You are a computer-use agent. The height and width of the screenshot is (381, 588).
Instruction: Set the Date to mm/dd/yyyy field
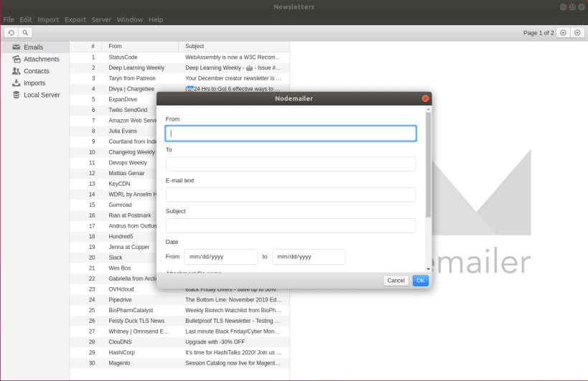click(309, 257)
